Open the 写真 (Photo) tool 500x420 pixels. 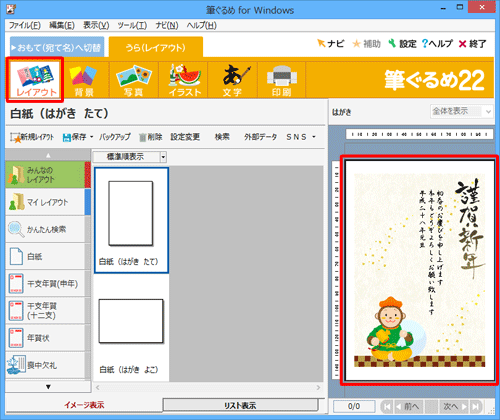pyautogui.click(x=133, y=80)
